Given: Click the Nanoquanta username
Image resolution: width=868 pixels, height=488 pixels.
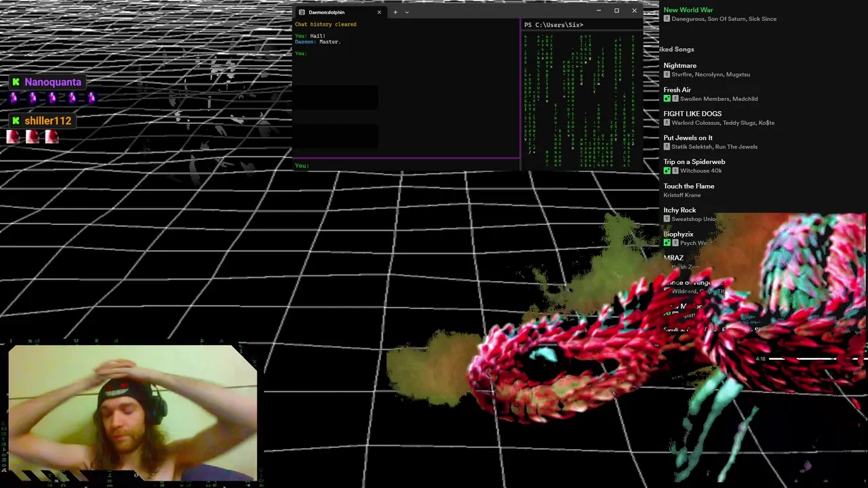Looking at the screenshot, I should 53,82.
